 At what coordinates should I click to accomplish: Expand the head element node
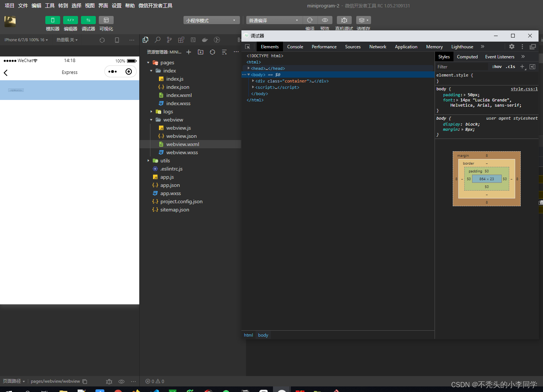(248, 68)
